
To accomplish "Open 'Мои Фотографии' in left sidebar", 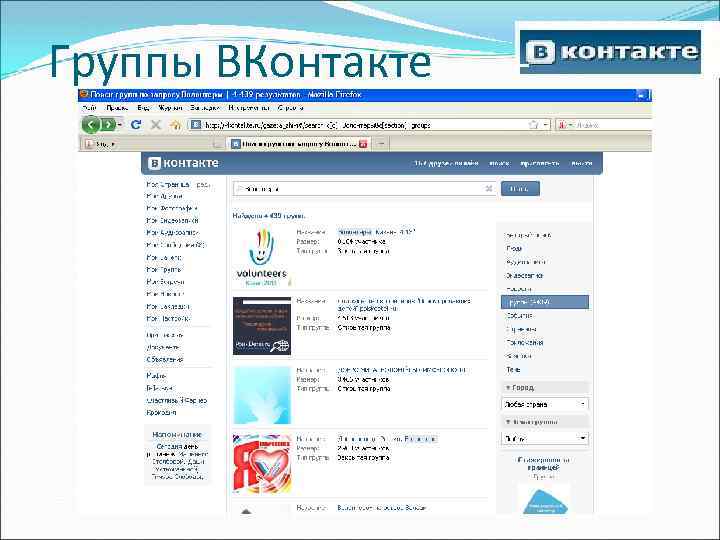I will [x=172, y=208].
